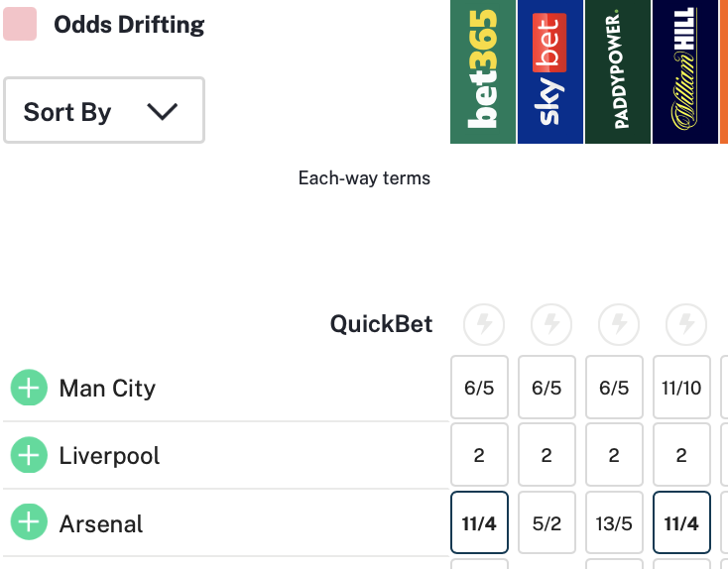
Task: Add Liverpool with green plus icon
Action: coord(29,456)
